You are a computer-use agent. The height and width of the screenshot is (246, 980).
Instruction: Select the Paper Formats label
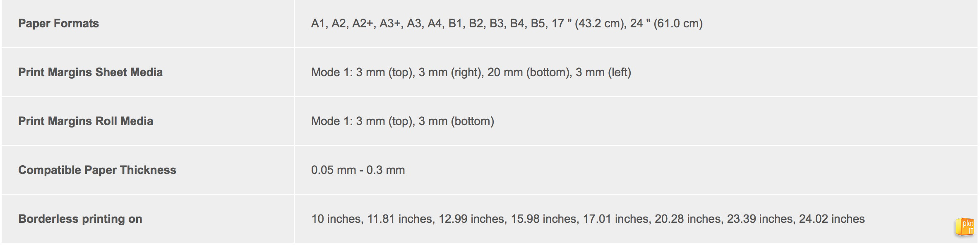[58, 24]
